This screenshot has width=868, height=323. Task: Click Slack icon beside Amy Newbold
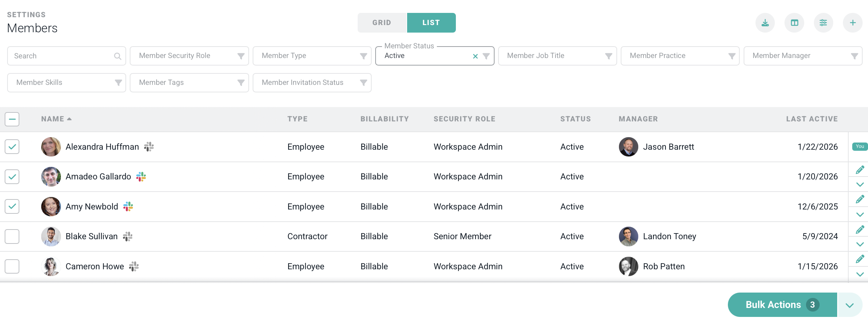[x=128, y=207]
